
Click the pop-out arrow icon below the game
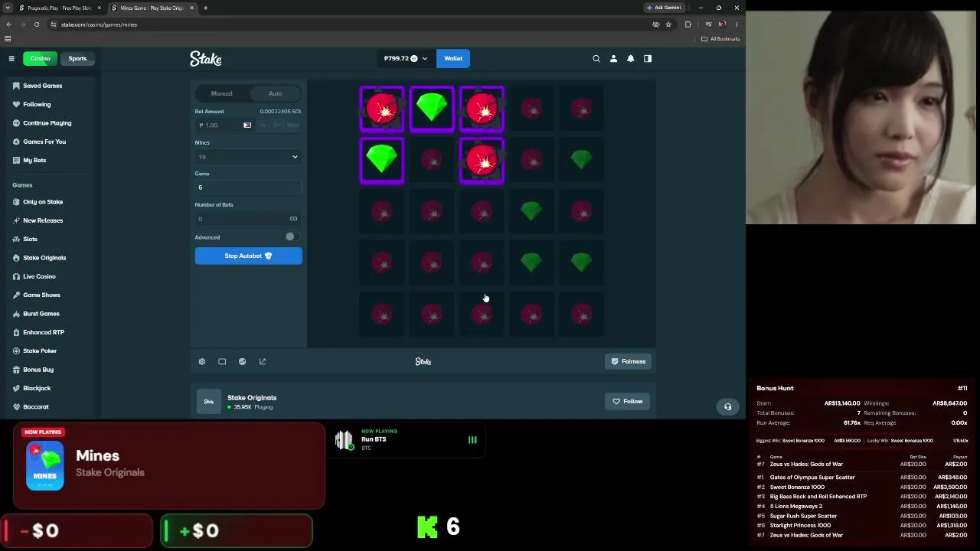point(263,361)
